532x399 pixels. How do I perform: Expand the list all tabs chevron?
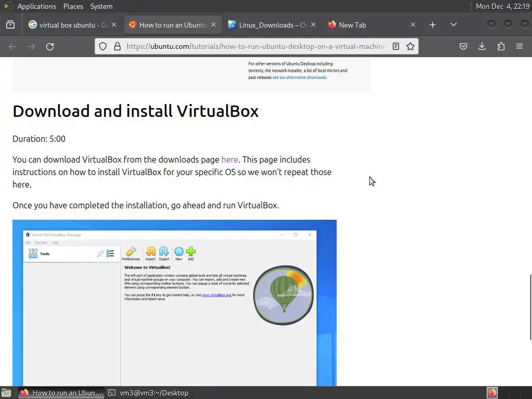point(453,24)
